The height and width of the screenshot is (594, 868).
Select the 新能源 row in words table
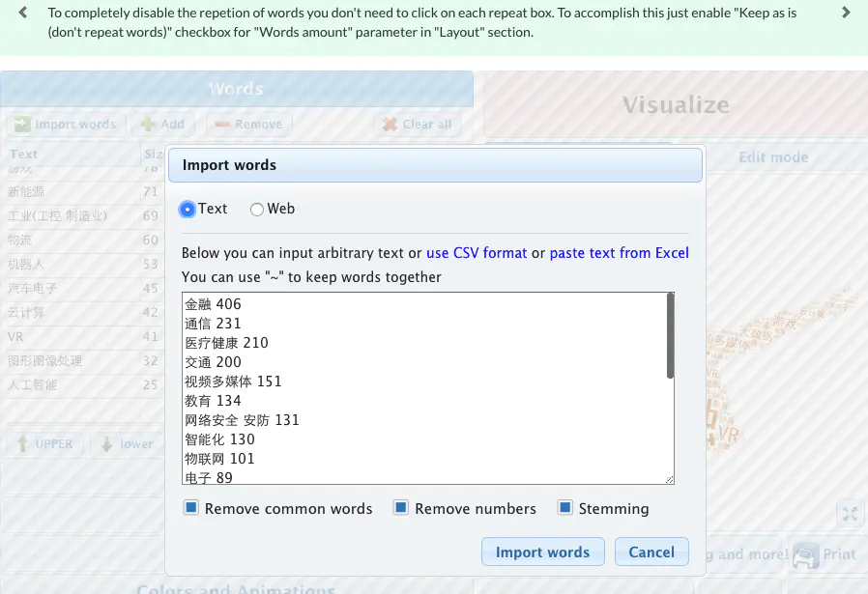pyautogui.click(x=82, y=192)
